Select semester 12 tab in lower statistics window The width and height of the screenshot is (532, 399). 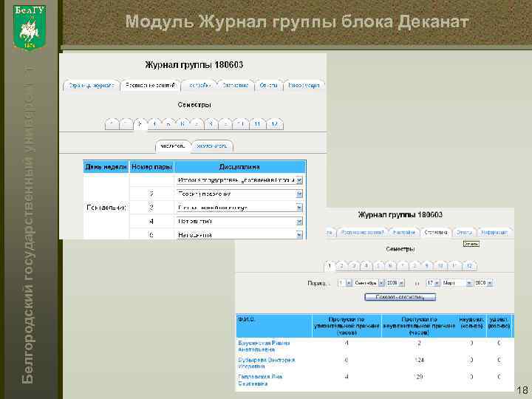click(469, 266)
